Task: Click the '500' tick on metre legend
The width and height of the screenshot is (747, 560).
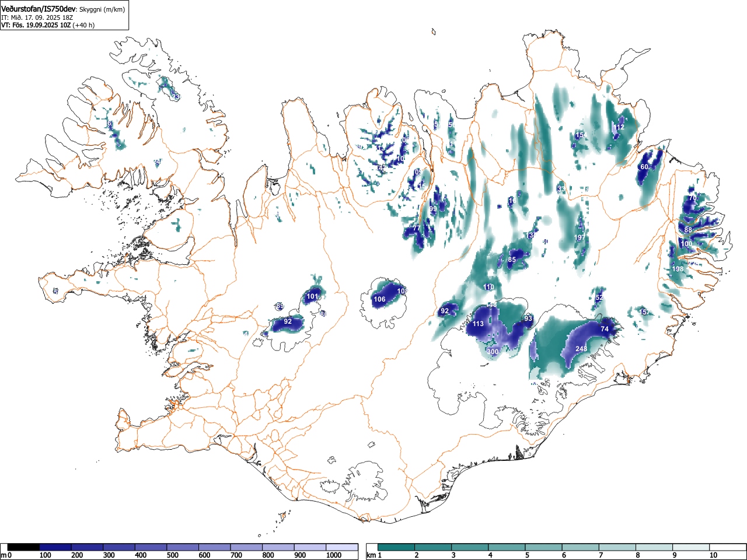Action: pyautogui.click(x=172, y=555)
